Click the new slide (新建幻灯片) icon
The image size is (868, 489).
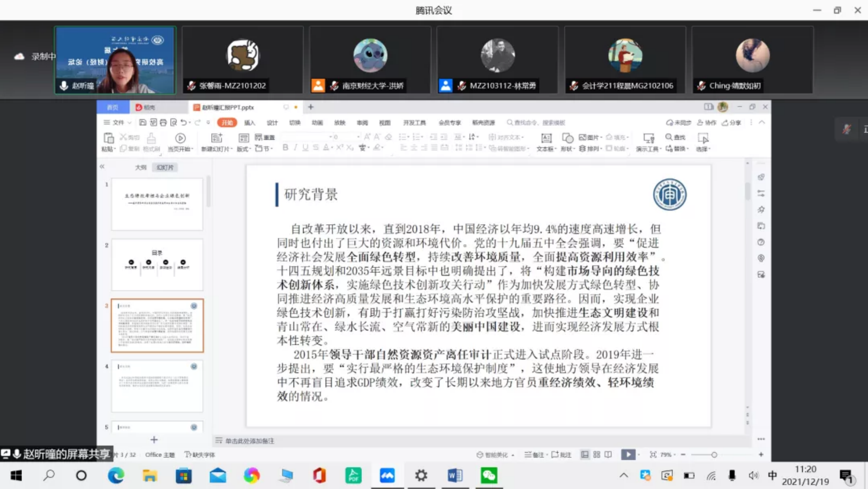(x=216, y=138)
